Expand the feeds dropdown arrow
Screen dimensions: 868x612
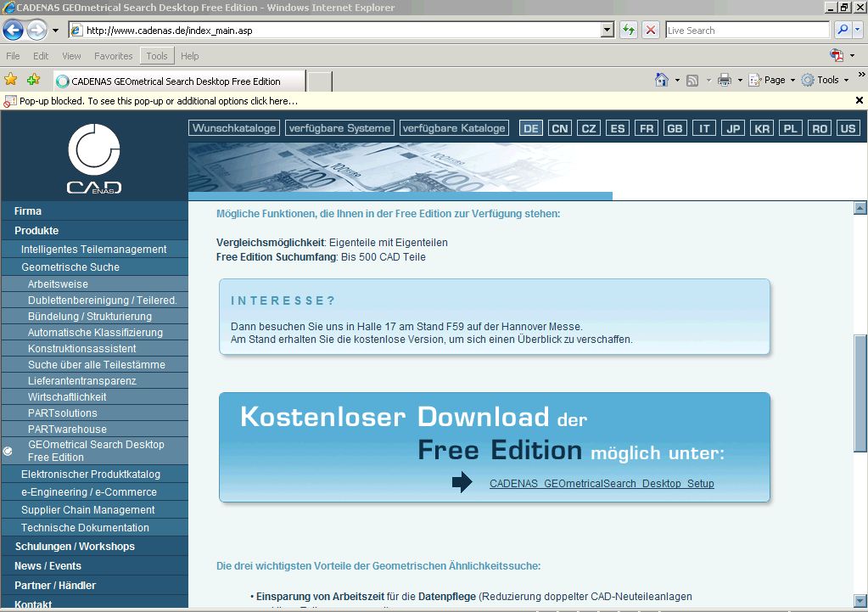[708, 81]
